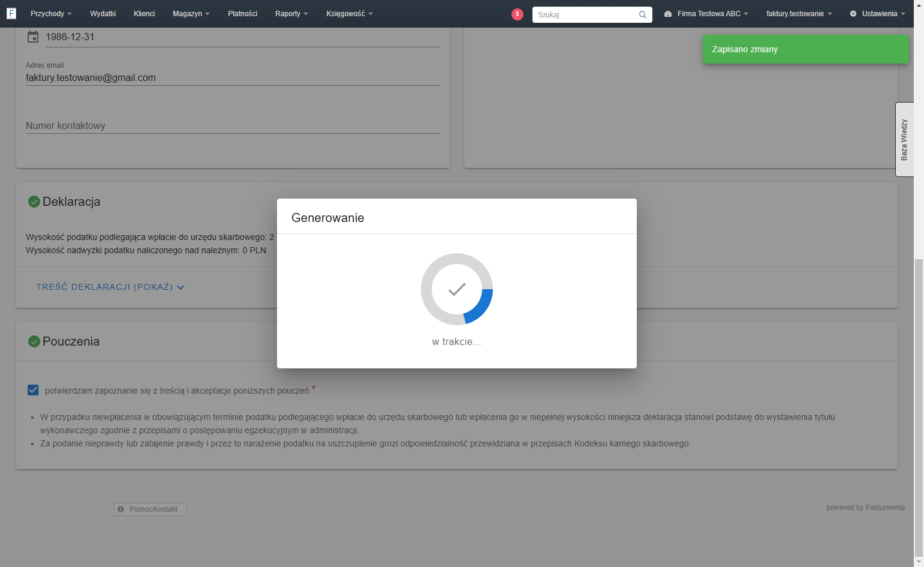Open the Przychody dropdown menu

click(51, 14)
